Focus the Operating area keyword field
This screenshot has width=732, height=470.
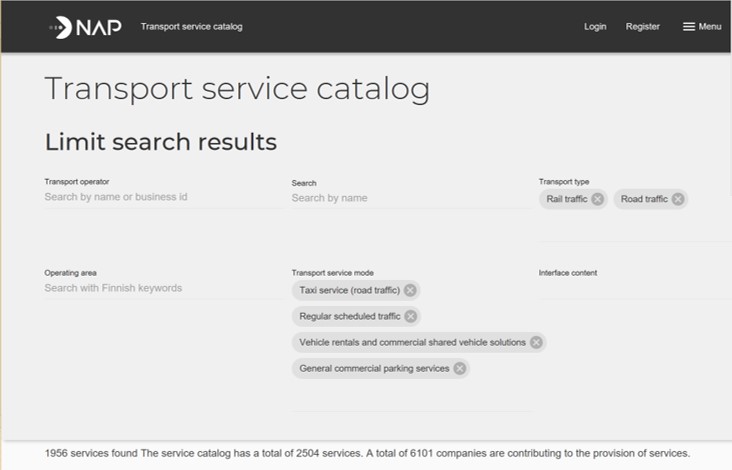coord(163,288)
